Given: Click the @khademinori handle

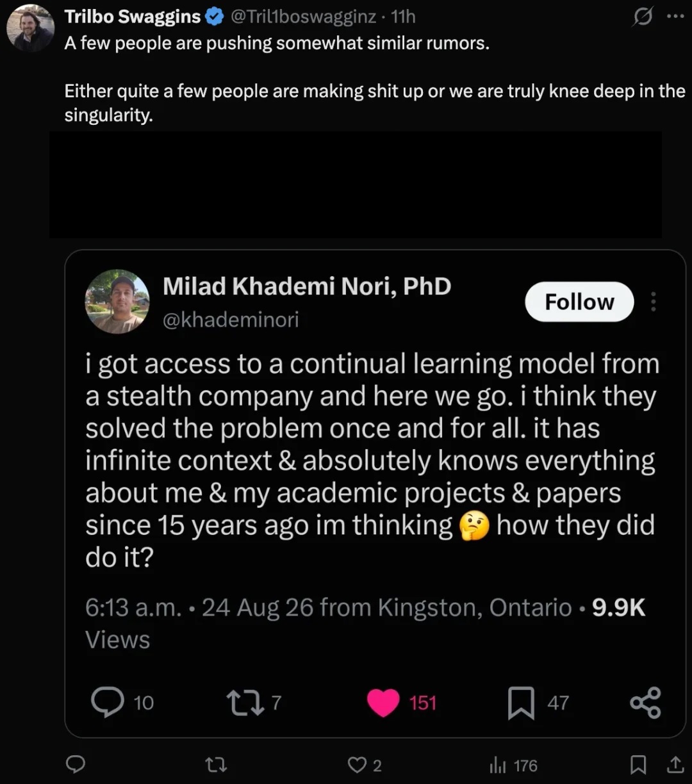Looking at the screenshot, I should click(231, 320).
